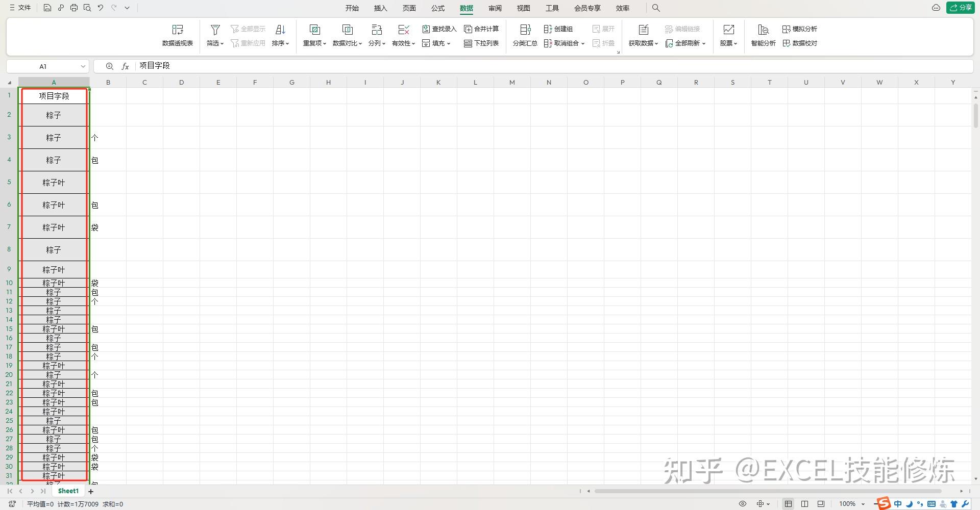Switch to the 公式 tab
Viewport: 980px width, 510px height.
coord(437,8)
